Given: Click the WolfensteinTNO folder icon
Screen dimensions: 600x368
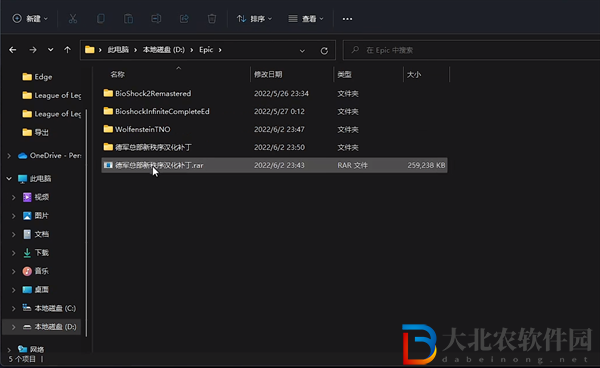Looking at the screenshot, I should pyautogui.click(x=108, y=129).
